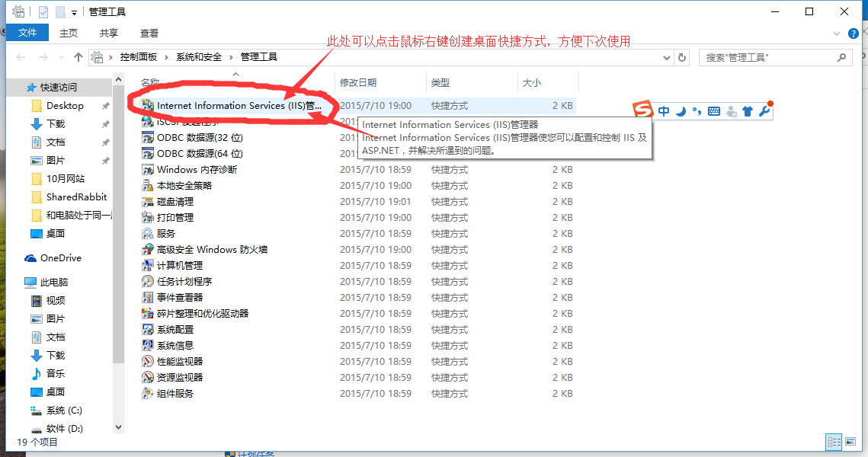This screenshot has height=457, width=868.
Task: Open the Desktop folder in quick access
Action: pyautogui.click(x=65, y=106)
